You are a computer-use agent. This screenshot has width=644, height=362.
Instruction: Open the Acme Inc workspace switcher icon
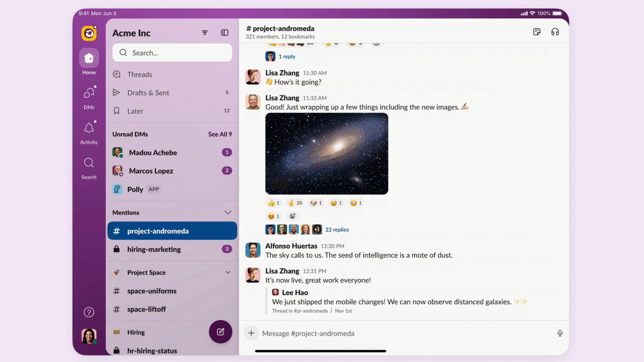point(89,33)
